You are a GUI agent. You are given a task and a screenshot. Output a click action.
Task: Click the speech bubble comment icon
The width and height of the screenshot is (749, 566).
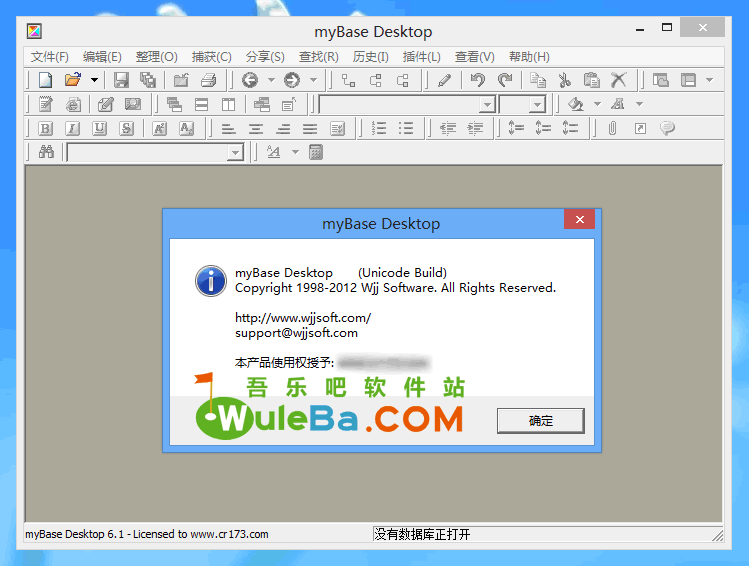click(667, 128)
